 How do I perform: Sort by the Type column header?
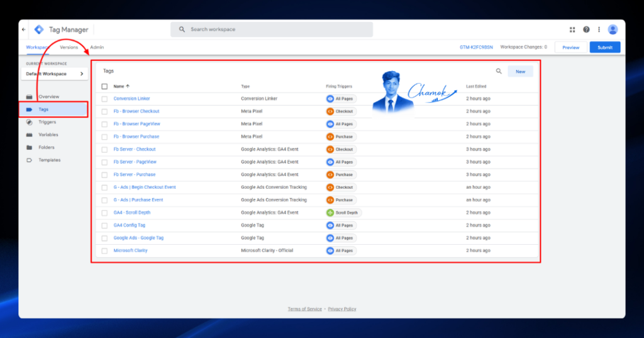245,86
